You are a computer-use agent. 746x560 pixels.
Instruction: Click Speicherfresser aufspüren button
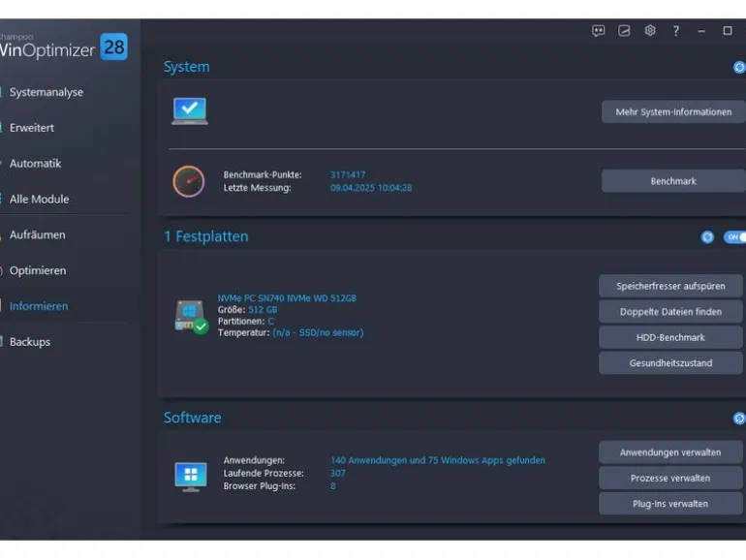click(670, 286)
